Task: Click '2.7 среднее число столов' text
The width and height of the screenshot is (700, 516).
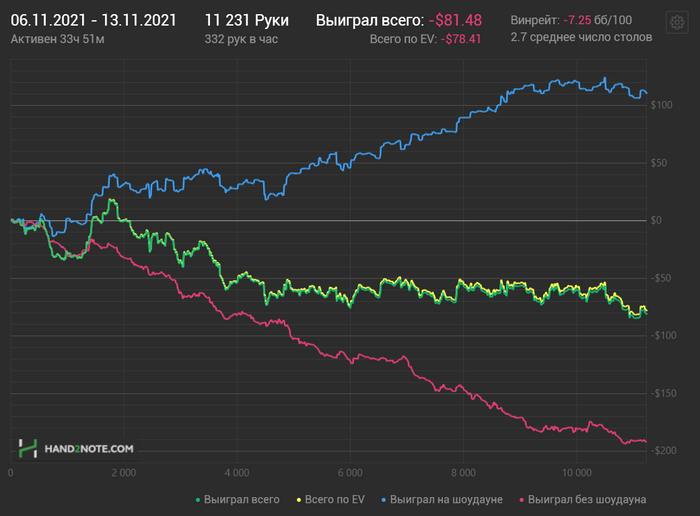Action: [x=581, y=37]
